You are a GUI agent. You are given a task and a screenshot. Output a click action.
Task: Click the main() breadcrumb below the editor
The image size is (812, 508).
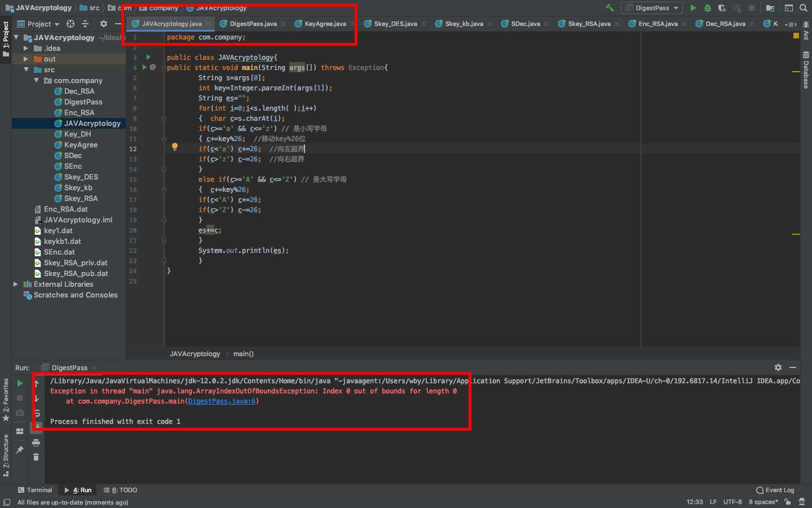[x=243, y=354]
